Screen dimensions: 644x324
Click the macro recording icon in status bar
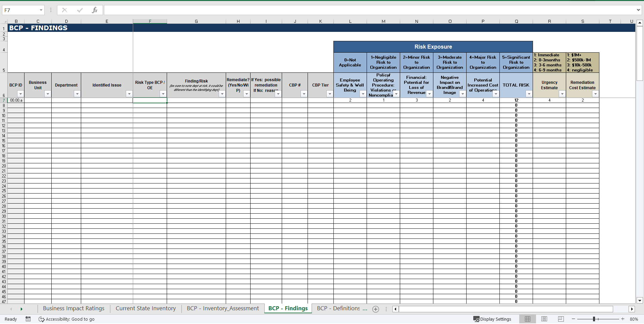28,319
